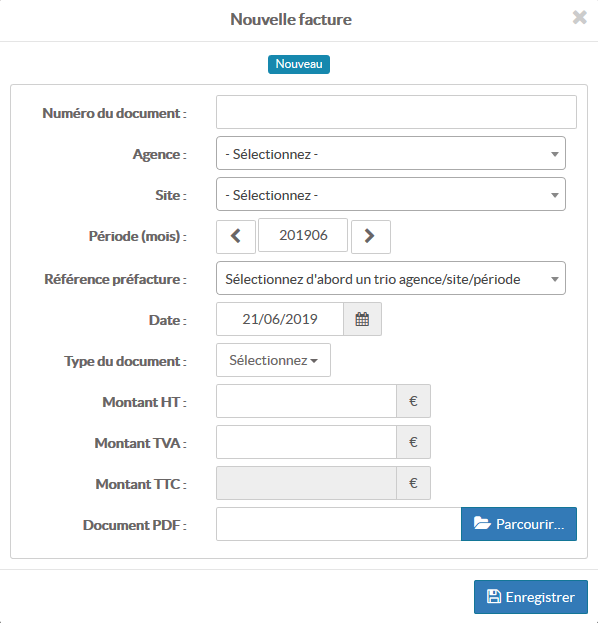The image size is (598, 623).
Task: Go to the previous period month
Action: click(236, 236)
